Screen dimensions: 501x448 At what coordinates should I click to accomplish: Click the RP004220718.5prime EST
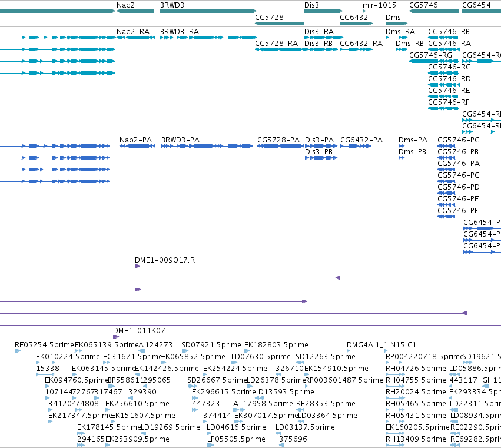click(x=394, y=363)
